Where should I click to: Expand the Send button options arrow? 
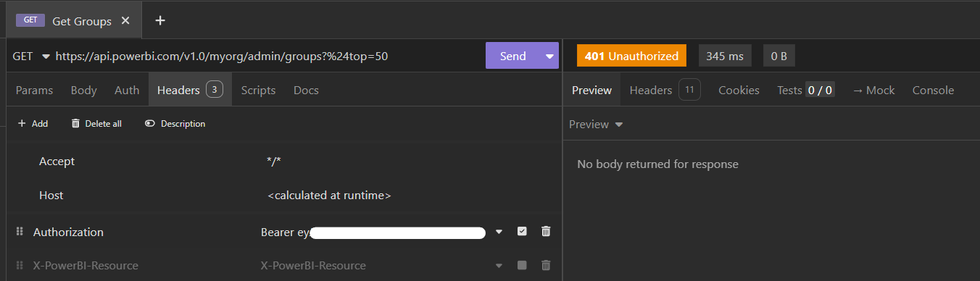549,56
